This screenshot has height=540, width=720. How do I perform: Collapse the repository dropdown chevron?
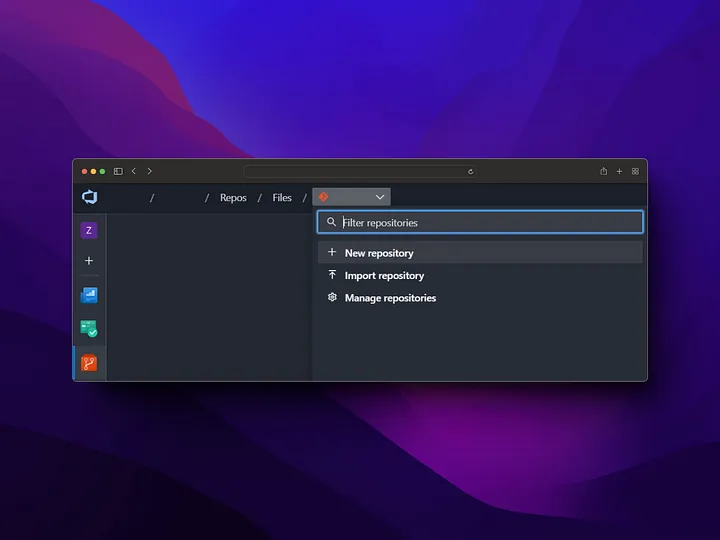[380, 197]
